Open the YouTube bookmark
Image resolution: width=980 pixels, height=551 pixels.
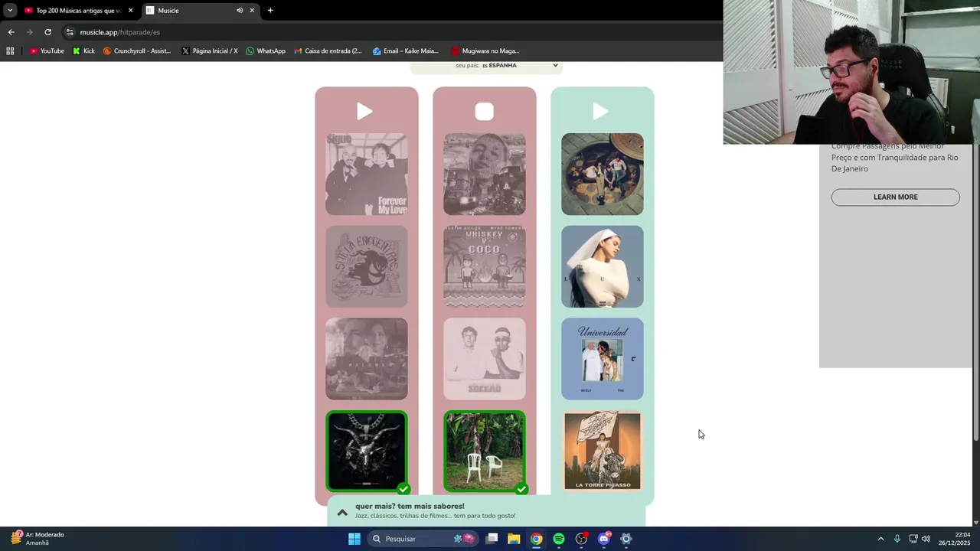coord(47,51)
